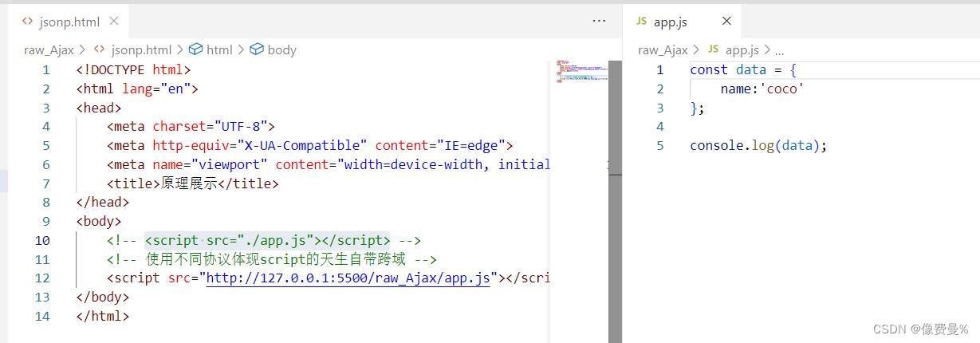Click the left editor vertical scrollbar
The image size is (980, 343).
(615, 201)
